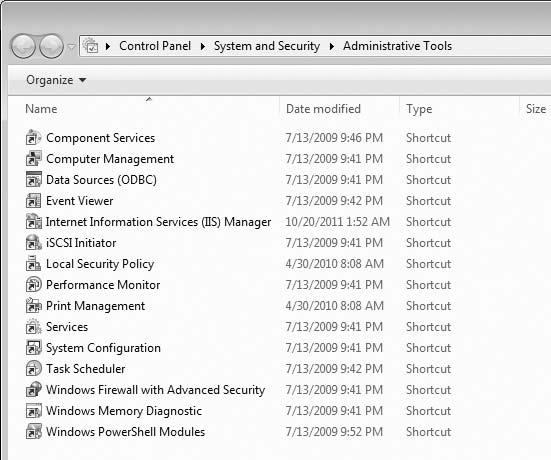Screen dimensions: 551x460
Task: Go to Control Panel breadcrumb
Action: pyautogui.click(x=155, y=46)
